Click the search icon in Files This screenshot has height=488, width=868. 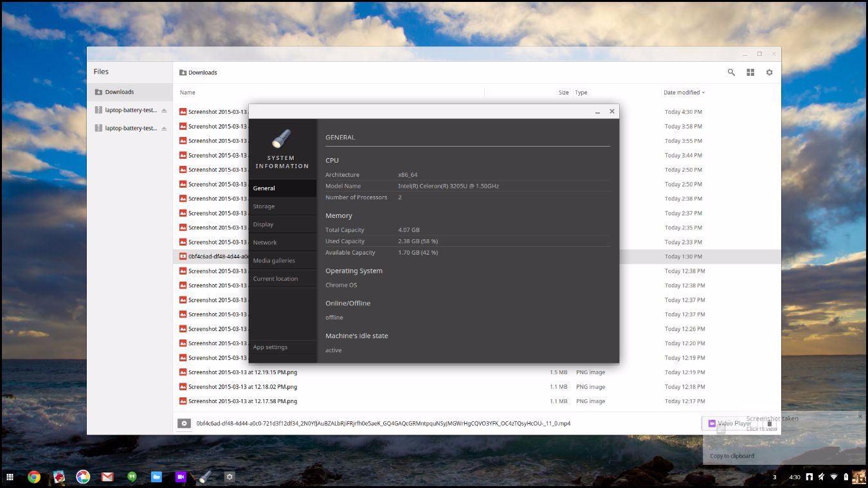tap(731, 73)
